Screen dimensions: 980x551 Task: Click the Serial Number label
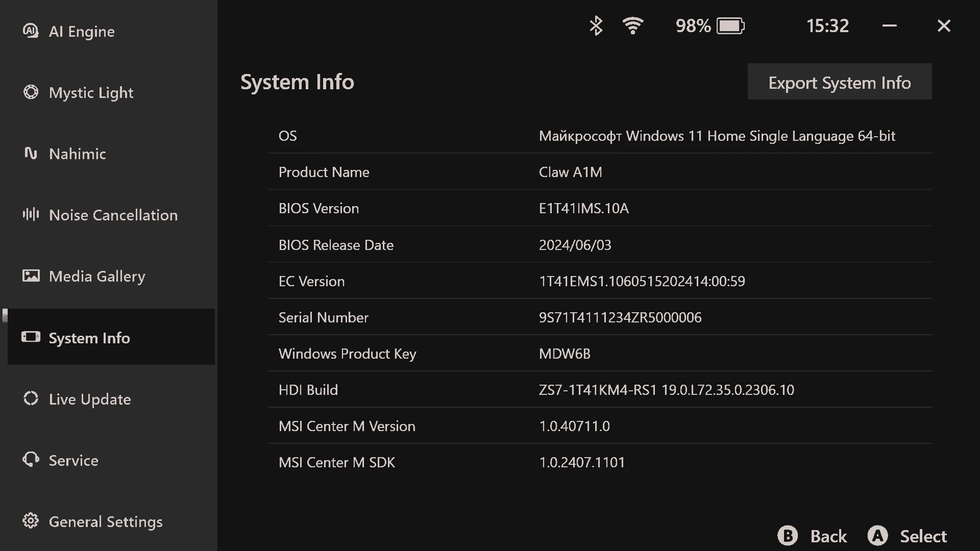point(323,317)
